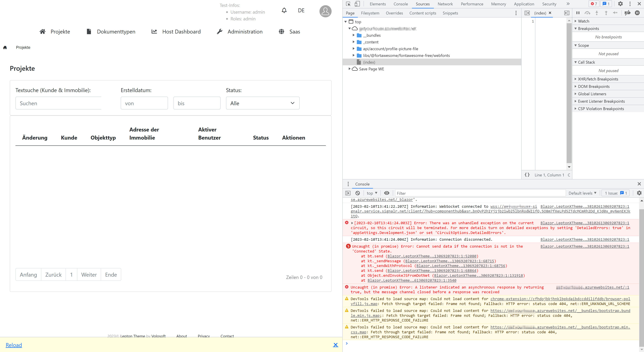
Task: Click the Reload button
Action: click(x=14, y=345)
